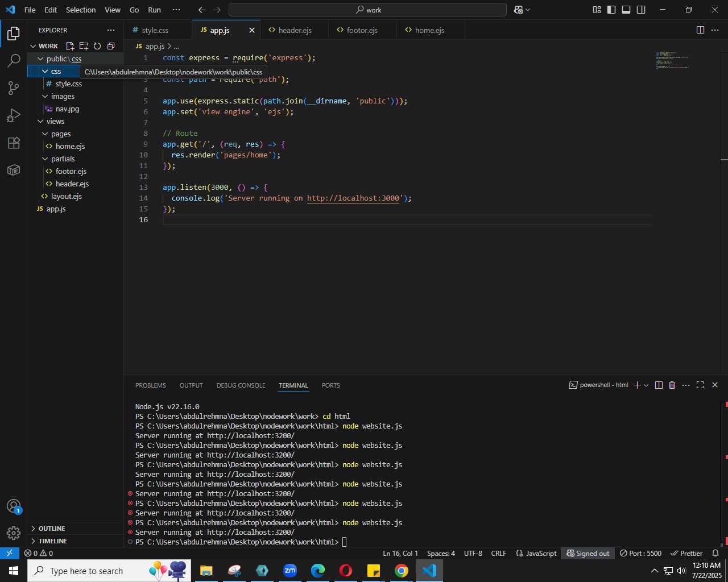Kill the terminal with trash icon
This screenshot has width=728, height=582.
point(672,385)
